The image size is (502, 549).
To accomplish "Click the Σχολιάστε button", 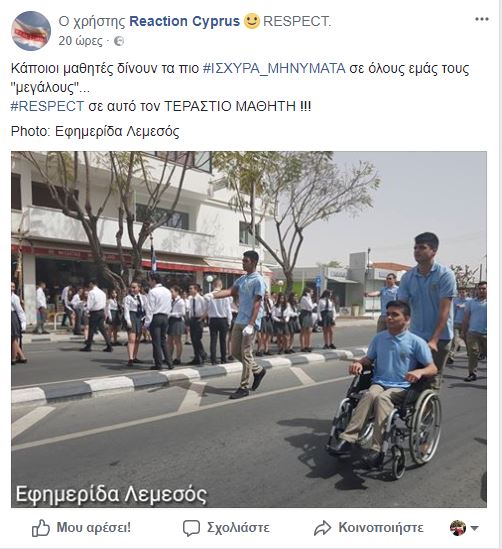I will pyautogui.click(x=226, y=528).
